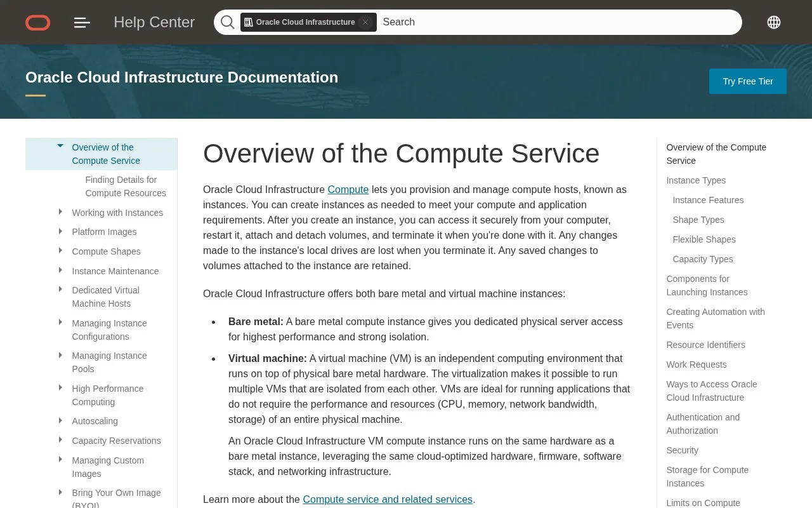Expand the Autoscaling arrow
812x508 pixels.
coord(60,420)
